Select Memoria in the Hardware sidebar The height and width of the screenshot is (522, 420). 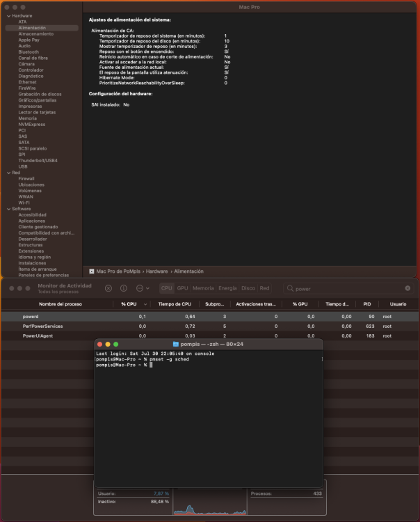pyautogui.click(x=28, y=118)
